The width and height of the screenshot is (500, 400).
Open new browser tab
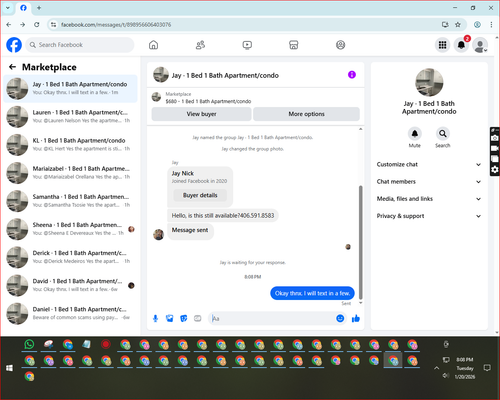(39, 8)
